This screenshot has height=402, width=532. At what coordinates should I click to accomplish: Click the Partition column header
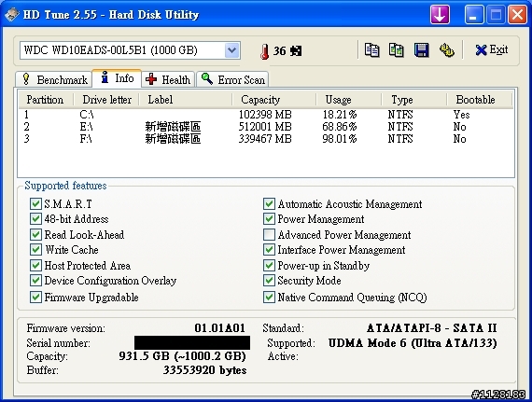(x=46, y=100)
